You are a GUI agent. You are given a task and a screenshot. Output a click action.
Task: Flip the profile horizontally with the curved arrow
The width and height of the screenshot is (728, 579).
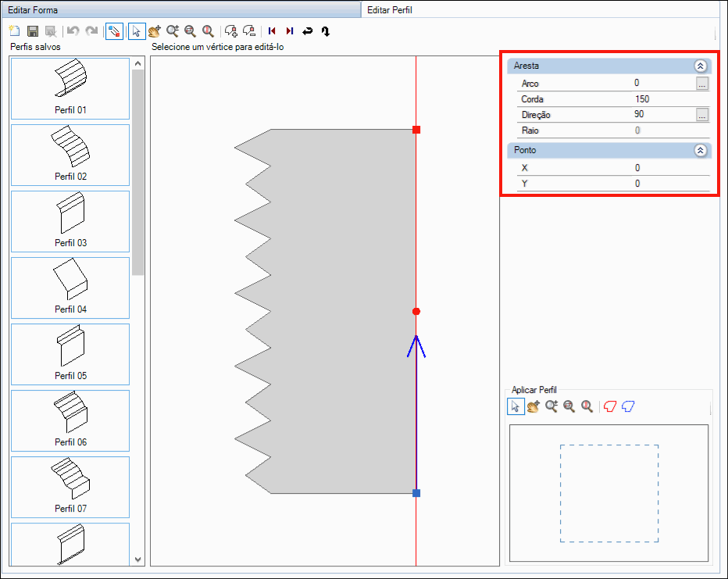coord(307,31)
